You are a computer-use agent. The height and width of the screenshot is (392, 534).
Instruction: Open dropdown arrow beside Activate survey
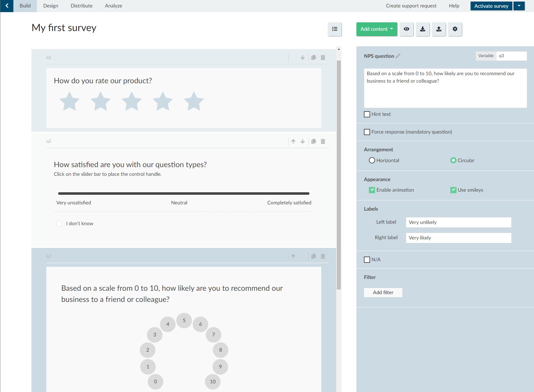[x=519, y=6]
